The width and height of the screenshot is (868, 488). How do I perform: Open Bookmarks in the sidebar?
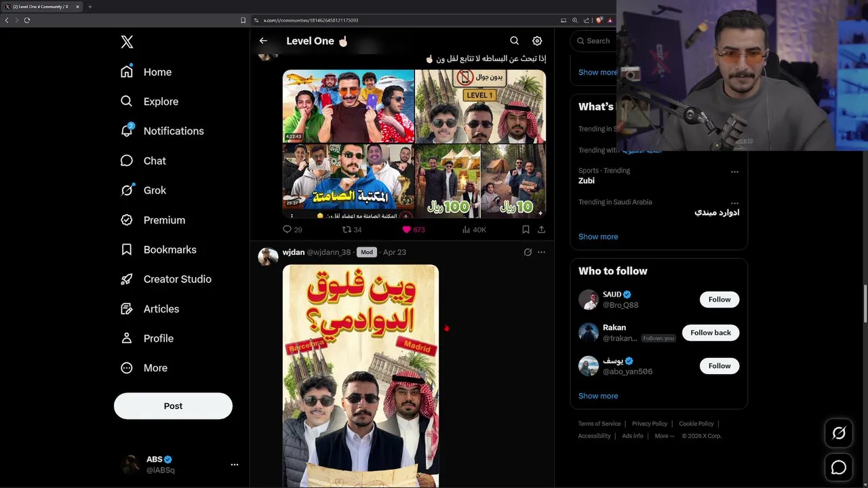(158, 249)
